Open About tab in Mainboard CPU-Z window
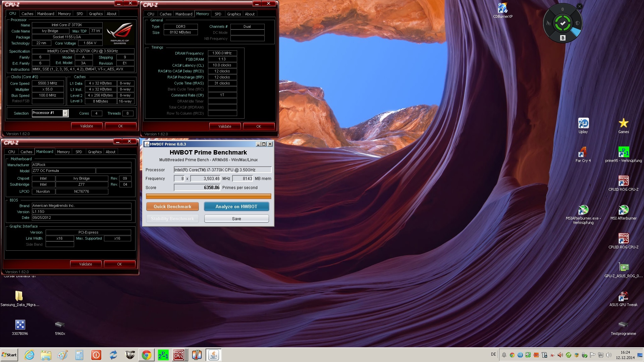The width and height of the screenshot is (644, 362). tap(110, 152)
